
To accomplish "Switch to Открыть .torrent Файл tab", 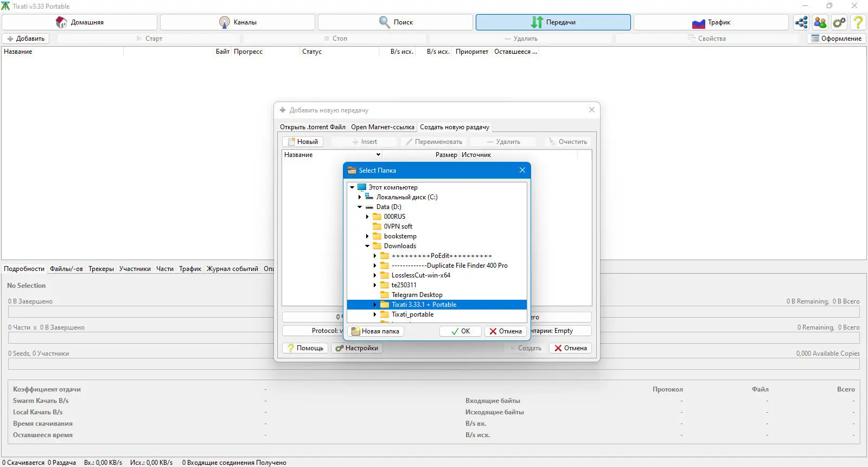I will (312, 127).
